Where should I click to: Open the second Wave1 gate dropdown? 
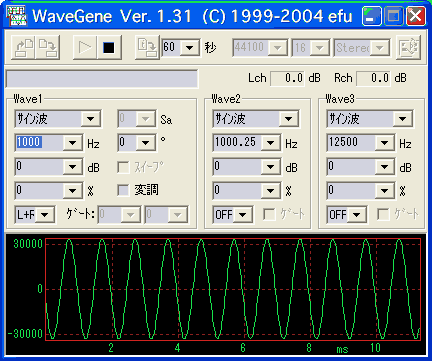[177, 215]
